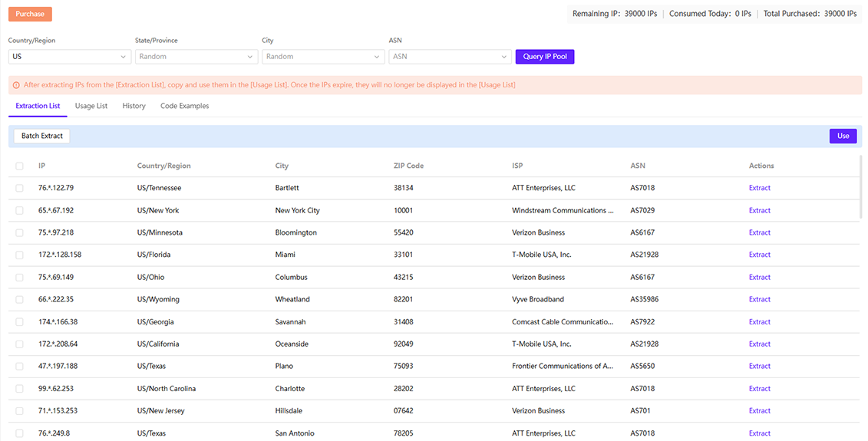Check the box for IP 47.*.197.188
This screenshot has width=868, height=441.
(x=19, y=367)
